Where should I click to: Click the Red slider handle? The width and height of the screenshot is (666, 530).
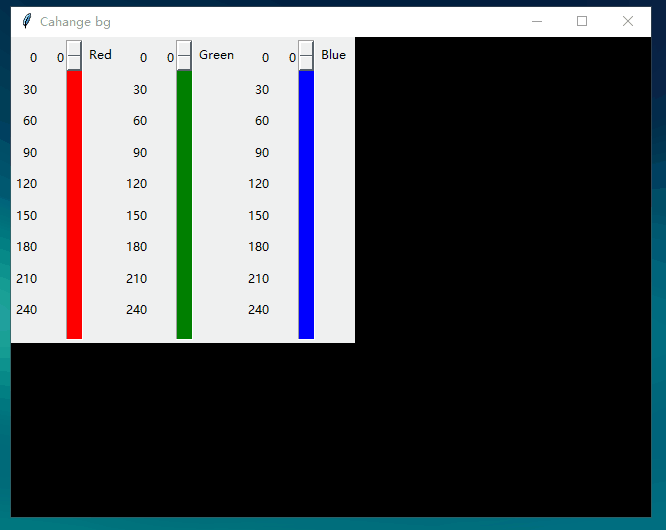(74, 56)
